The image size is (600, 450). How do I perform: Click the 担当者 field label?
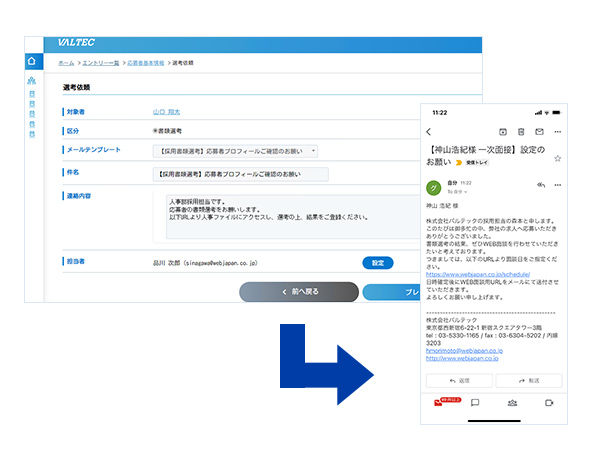(x=76, y=261)
